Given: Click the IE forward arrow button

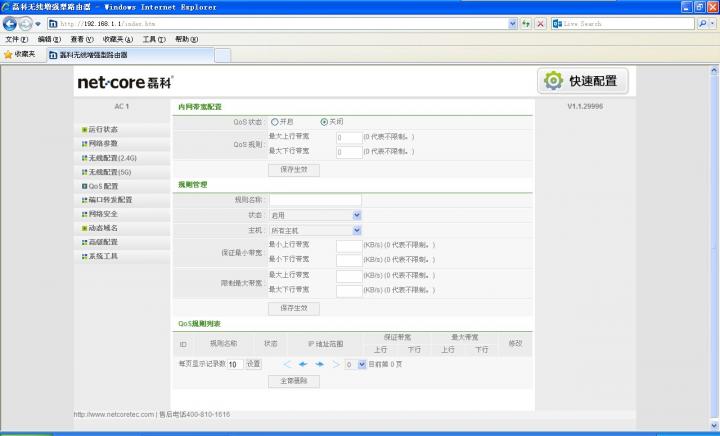Looking at the screenshot, I should [26, 23].
